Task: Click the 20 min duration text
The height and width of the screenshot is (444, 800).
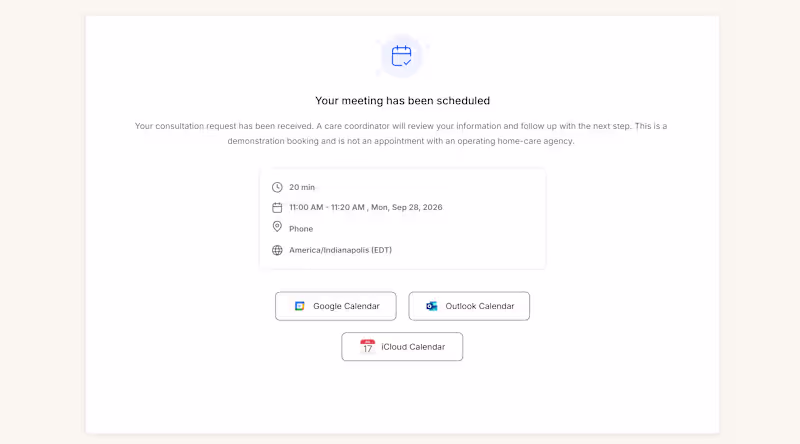Action: 302,187
